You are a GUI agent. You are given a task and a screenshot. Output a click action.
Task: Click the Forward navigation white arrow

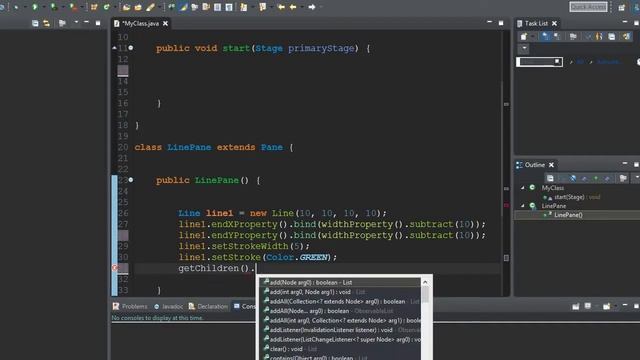point(312,7)
